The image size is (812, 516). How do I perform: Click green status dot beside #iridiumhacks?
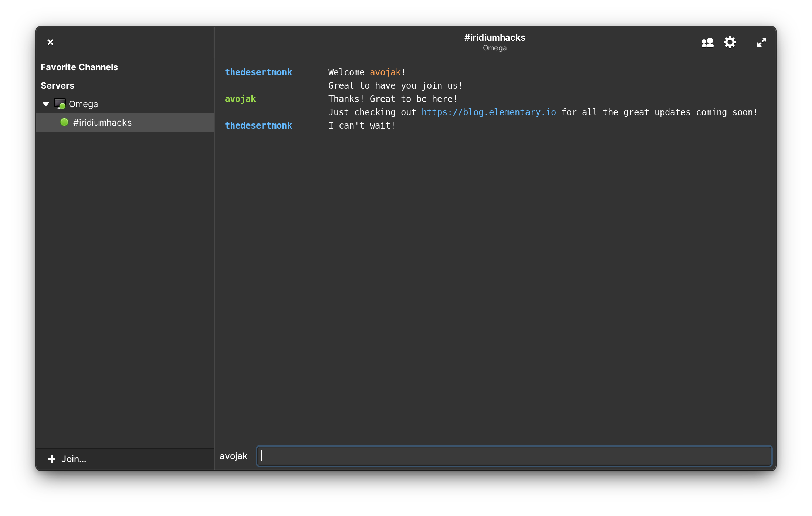pos(64,122)
